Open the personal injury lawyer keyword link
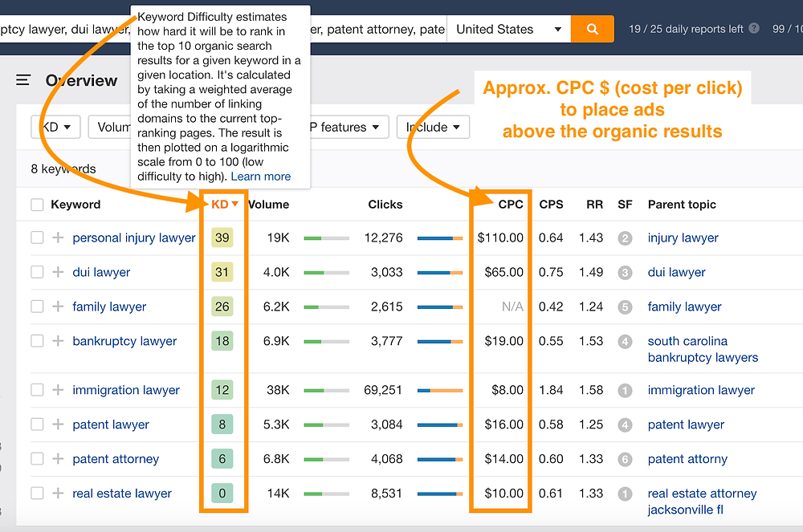This screenshot has width=803, height=532. [x=133, y=238]
